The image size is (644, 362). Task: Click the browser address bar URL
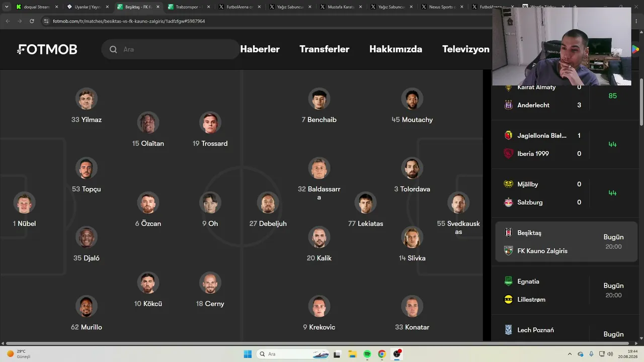coord(129,21)
